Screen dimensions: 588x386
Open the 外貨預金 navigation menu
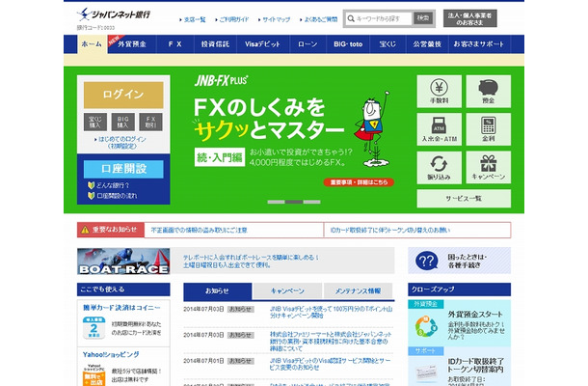132,44
